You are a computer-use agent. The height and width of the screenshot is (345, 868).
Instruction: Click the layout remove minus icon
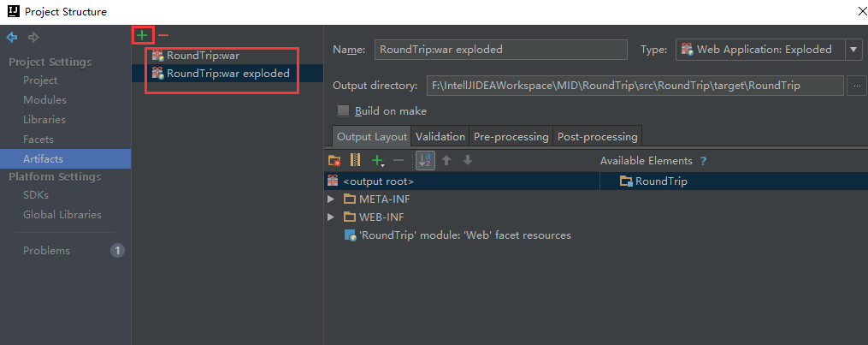(399, 161)
